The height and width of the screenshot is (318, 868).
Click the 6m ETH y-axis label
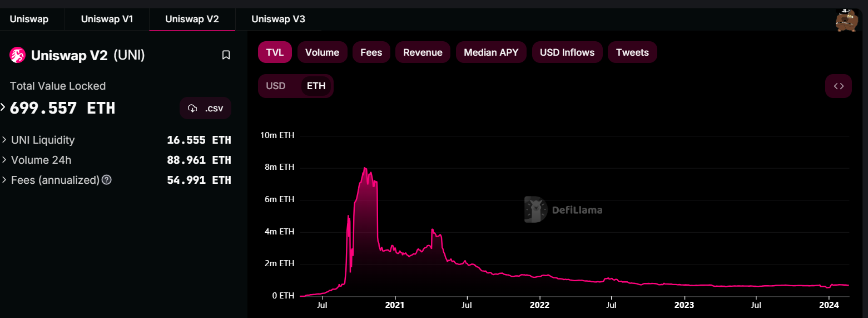tap(279, 199)
